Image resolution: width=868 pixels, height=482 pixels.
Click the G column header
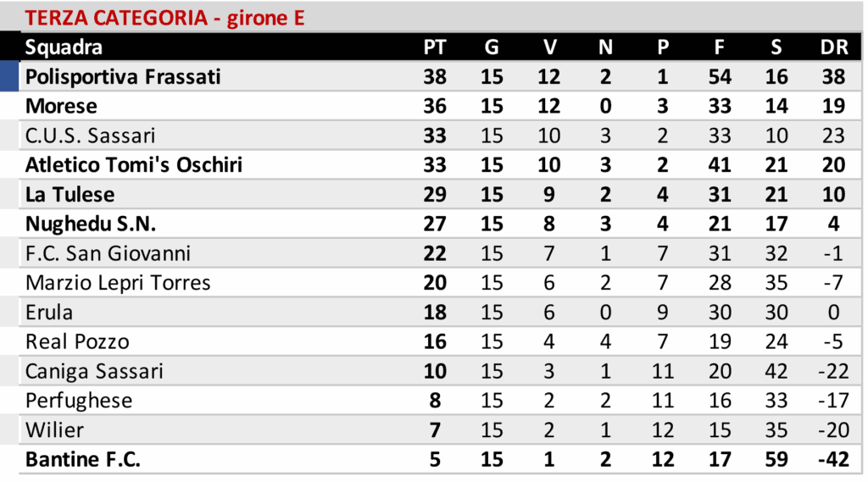(492, 47)
